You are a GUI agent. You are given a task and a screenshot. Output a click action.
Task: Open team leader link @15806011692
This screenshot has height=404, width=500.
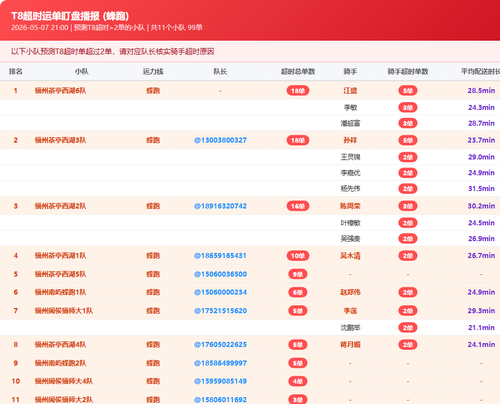(220, 399)
